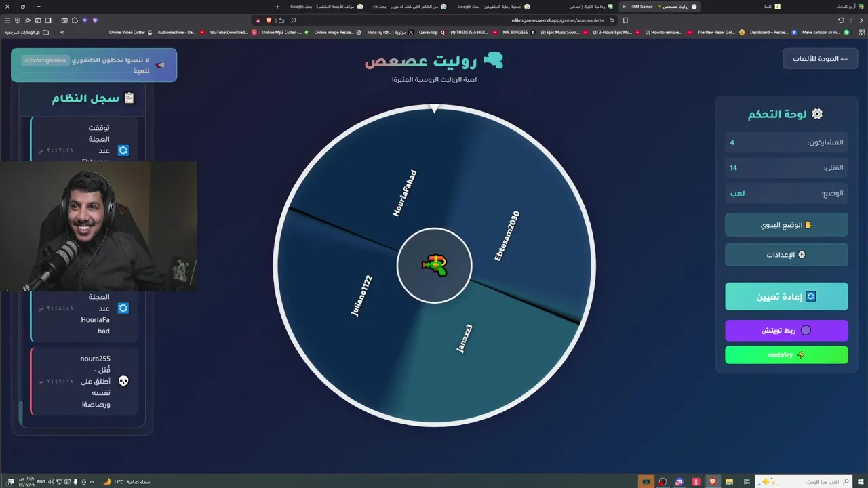
Task: Click the إعادة تعيين reset button
Action: coord(787,297)
